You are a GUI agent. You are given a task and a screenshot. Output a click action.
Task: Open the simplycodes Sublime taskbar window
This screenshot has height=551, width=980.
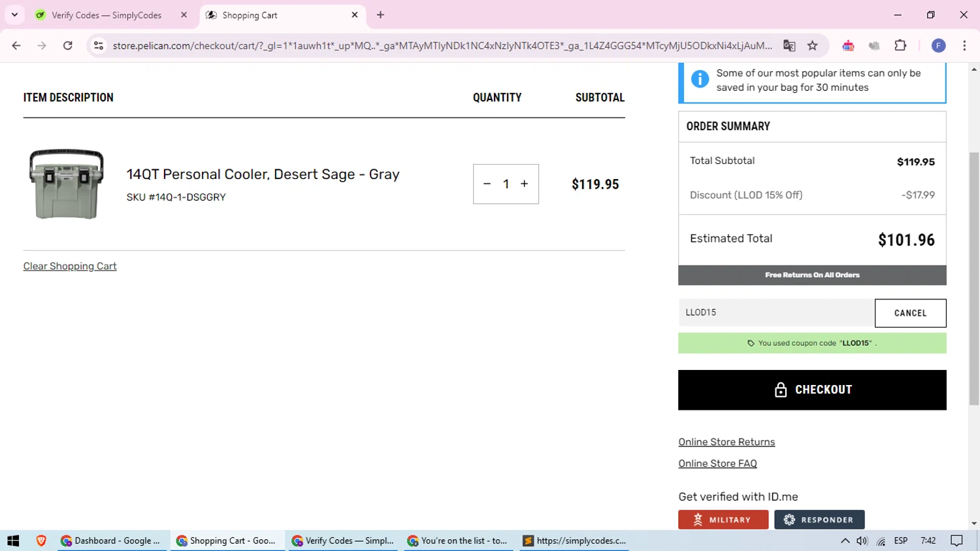coord(574,541)
